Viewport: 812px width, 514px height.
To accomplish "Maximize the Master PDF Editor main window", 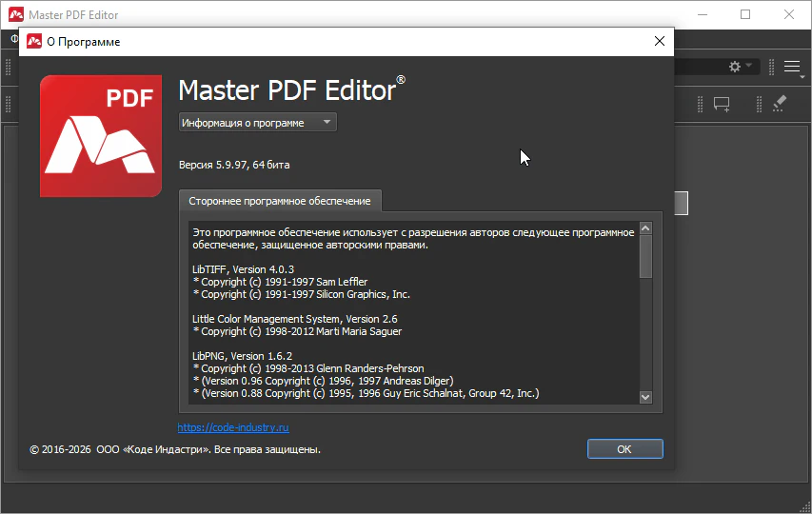I will pyautogui.click(x=745, y=14).
